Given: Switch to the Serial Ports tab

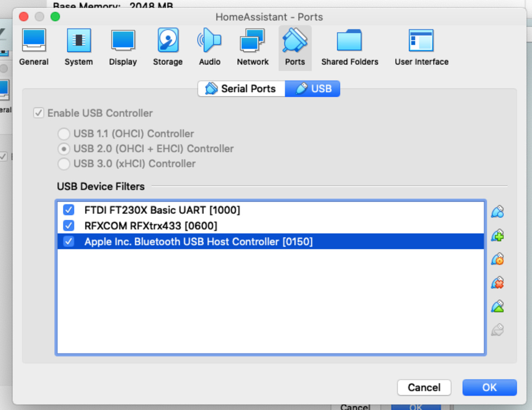Looking at the screenshot, I should (241, 89).
